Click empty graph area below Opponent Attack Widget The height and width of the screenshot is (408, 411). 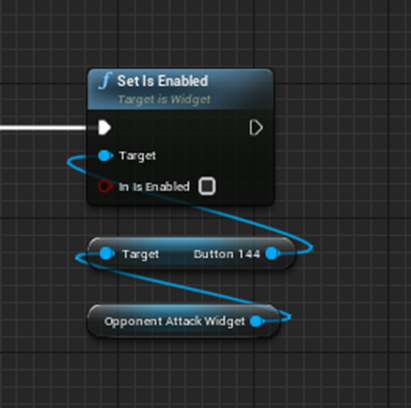tap(183, 373)
